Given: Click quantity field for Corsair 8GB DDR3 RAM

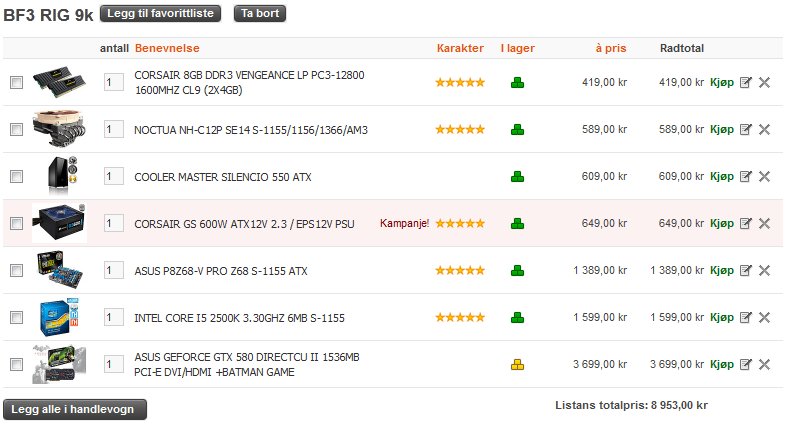Looking at the screenshot, I should 114,82.
